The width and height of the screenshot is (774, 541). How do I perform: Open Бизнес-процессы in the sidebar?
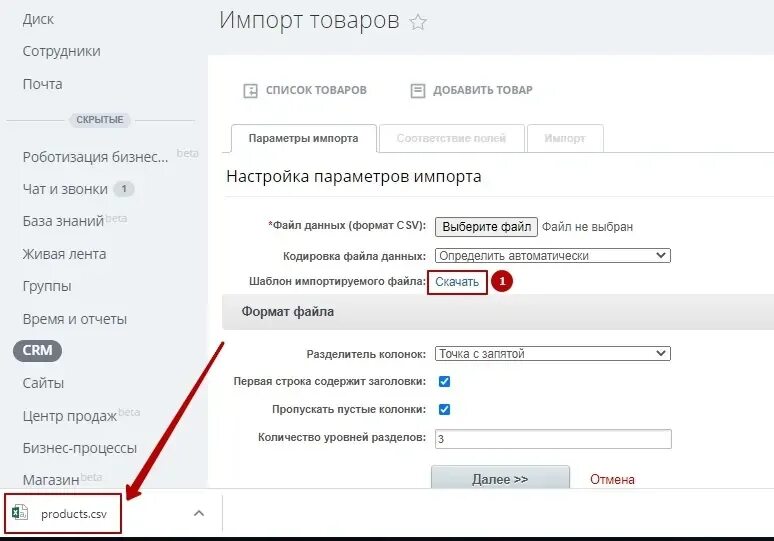point(79,448)
